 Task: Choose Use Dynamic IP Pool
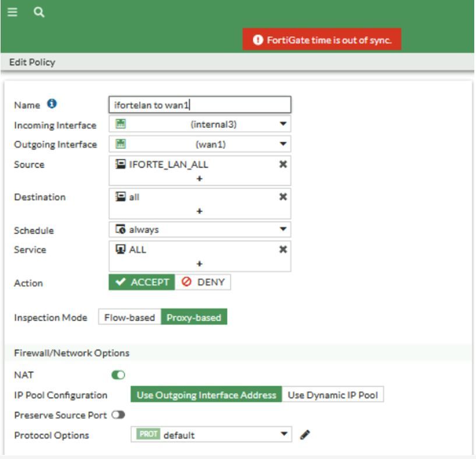pos(333,395)
